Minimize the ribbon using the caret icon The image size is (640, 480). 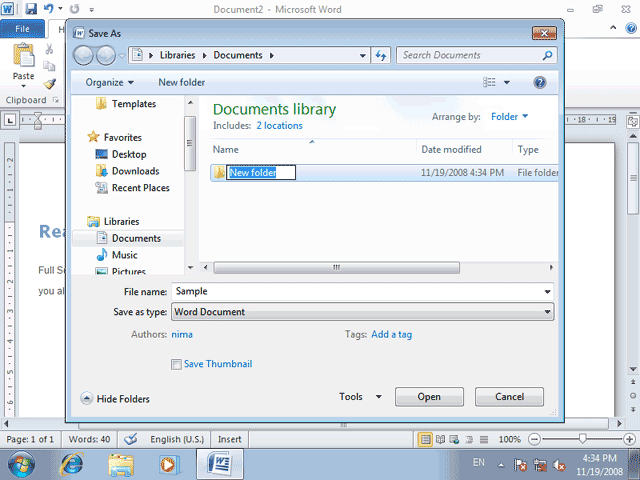[613, 28]
